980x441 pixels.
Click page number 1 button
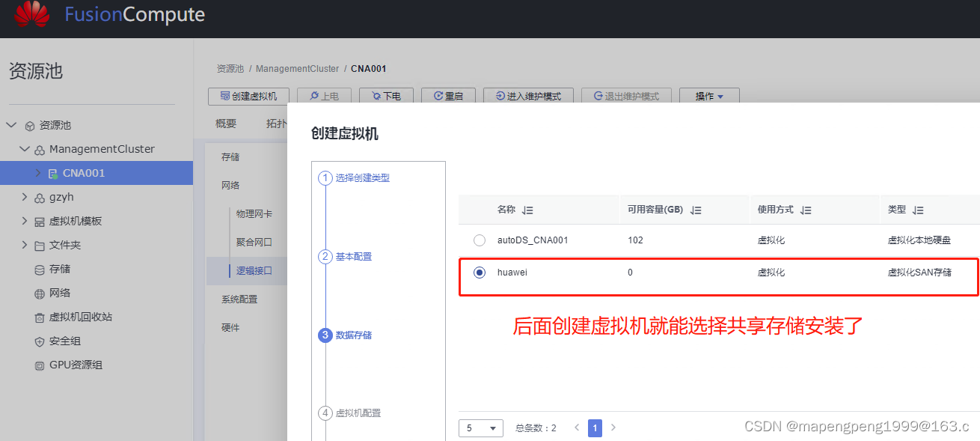point(595,428)
